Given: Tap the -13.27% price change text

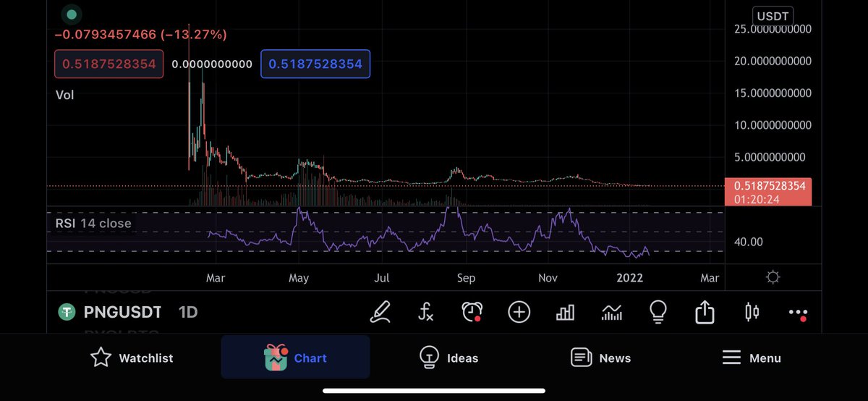Looking at the screenshot, I should click(195, 34).
